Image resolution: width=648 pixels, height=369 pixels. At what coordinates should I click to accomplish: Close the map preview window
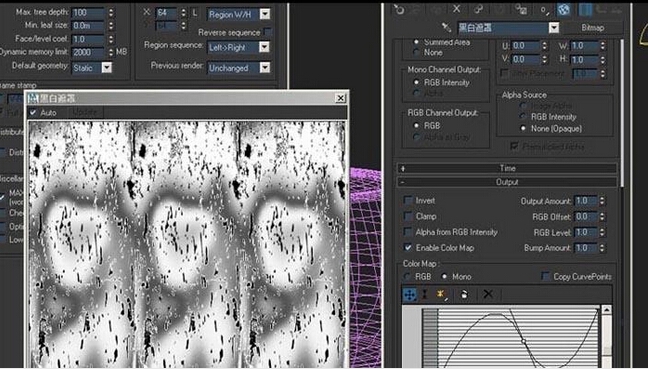pyautogui.click(x=340, y=98)
